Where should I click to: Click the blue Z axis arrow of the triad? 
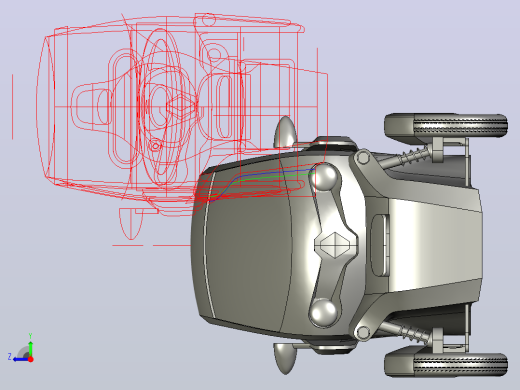pos(20,359)
